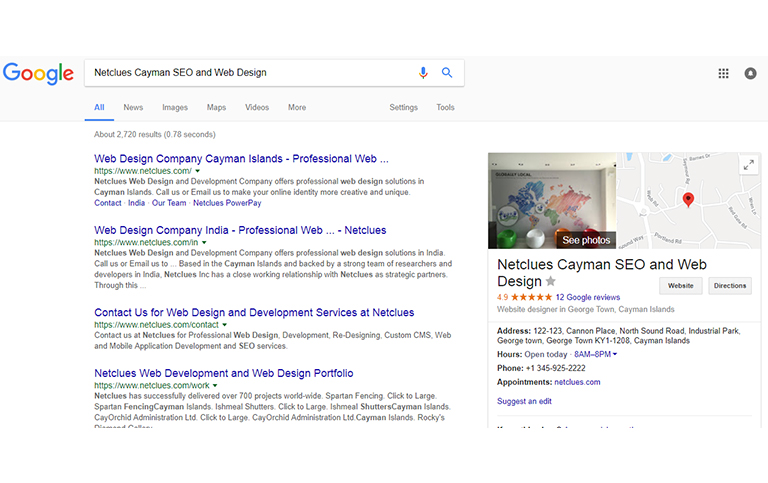This screenshot has width=768, height=483.
Task: Open the Suggest an edit link
Action: click(x=524, y=401)
